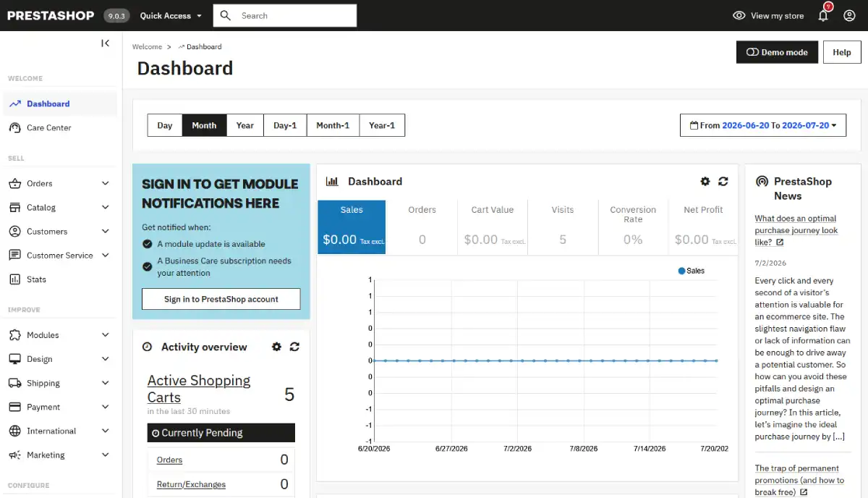Expand the Shipping menu chevron
Image resolution: width=868 pixels, height=498 pixels.
coord(106,383)
